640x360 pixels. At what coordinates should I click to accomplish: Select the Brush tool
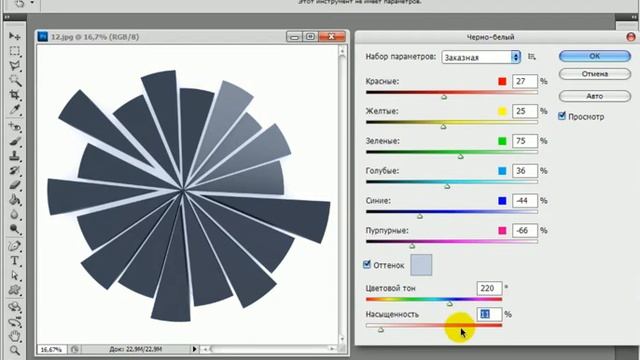(x=15, y=142)
